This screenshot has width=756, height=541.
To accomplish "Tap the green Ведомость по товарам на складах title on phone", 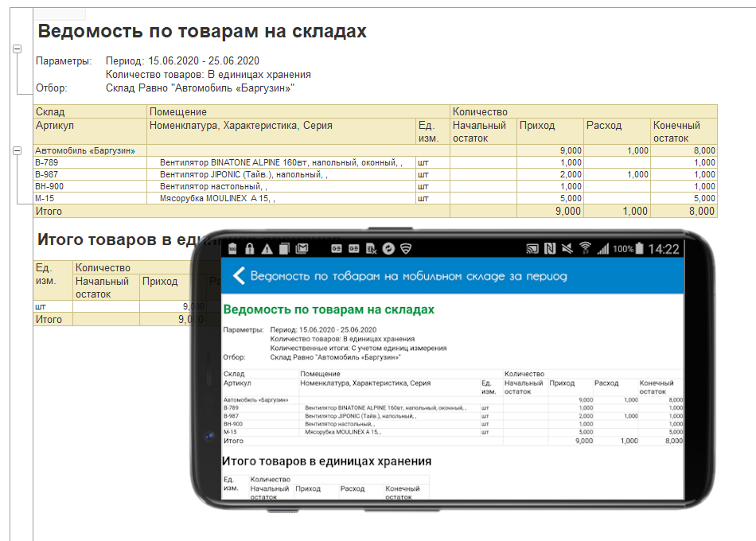I will click(x=329, y=309).
